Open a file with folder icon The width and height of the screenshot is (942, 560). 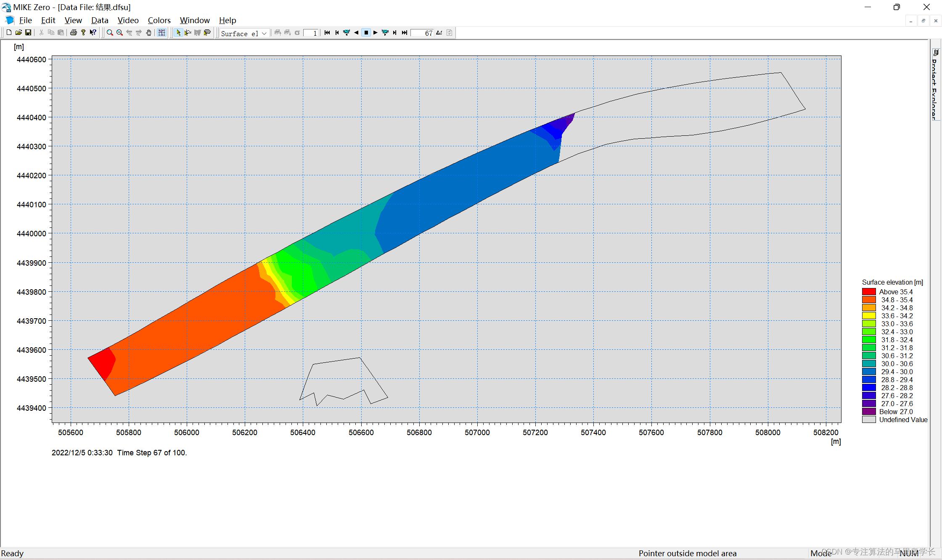coord(19,33)
